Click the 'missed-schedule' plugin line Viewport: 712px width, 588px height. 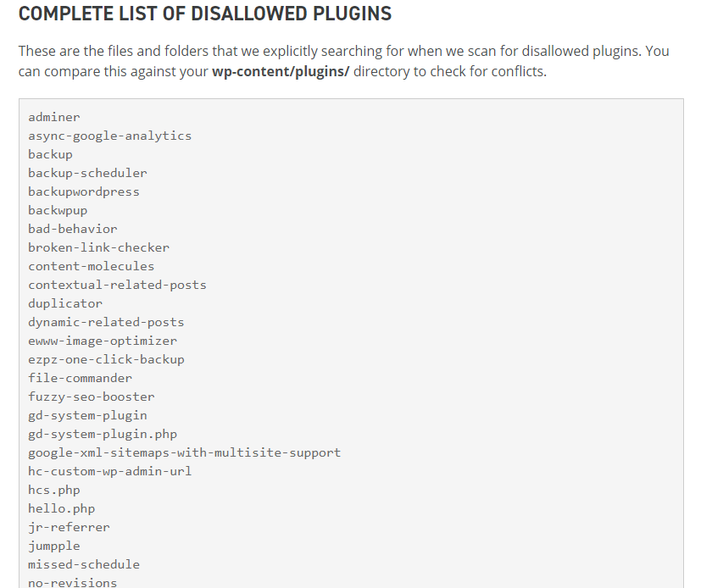84,564
